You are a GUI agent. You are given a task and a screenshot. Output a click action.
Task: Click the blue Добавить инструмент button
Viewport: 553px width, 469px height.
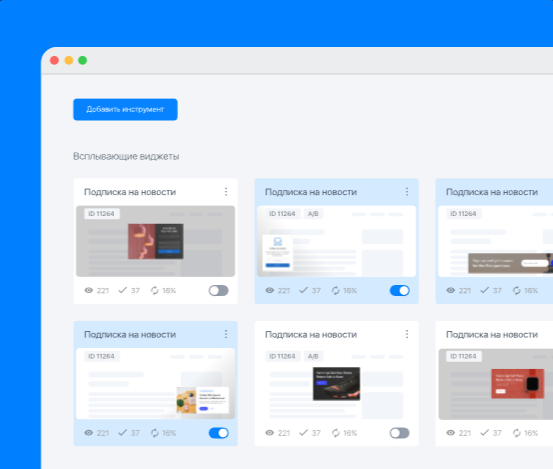(x=125, y=109)
